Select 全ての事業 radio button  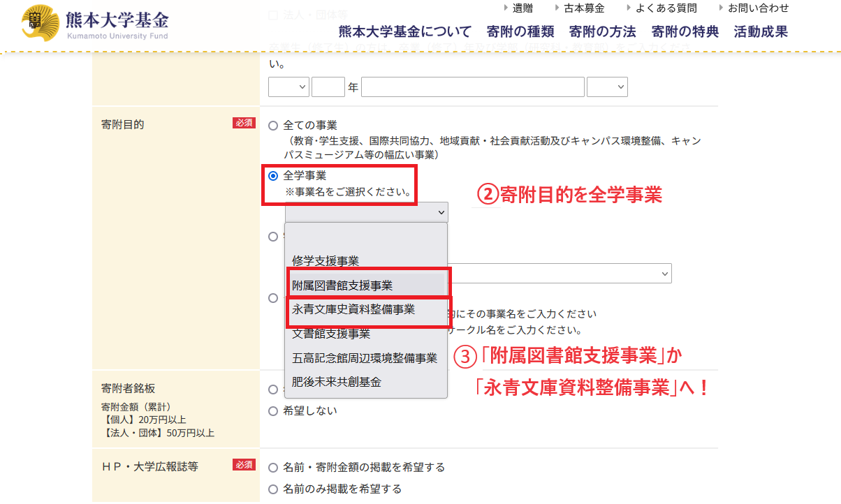click(x=273, y=126)
